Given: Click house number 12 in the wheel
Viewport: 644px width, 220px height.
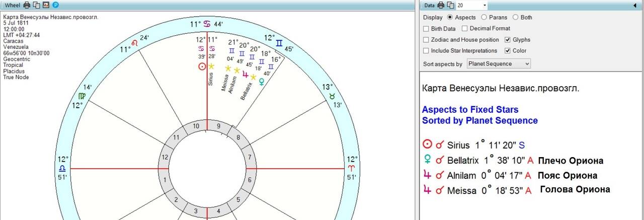Looking at the screenshot, I should 166,158.
